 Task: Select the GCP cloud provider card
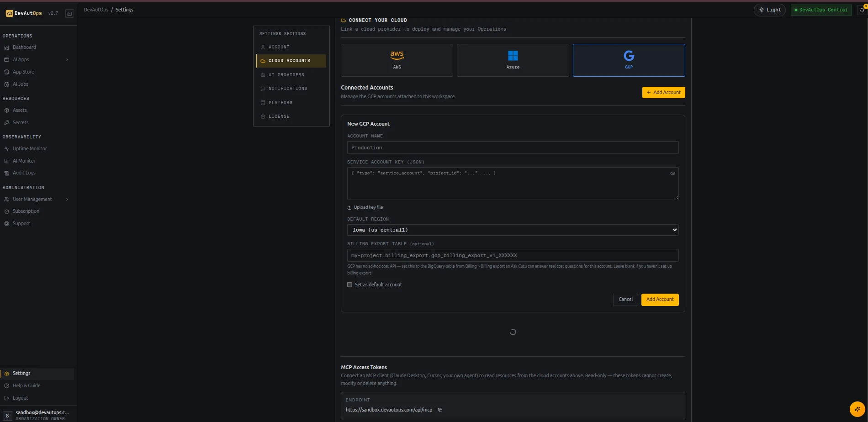click(629, 60)
